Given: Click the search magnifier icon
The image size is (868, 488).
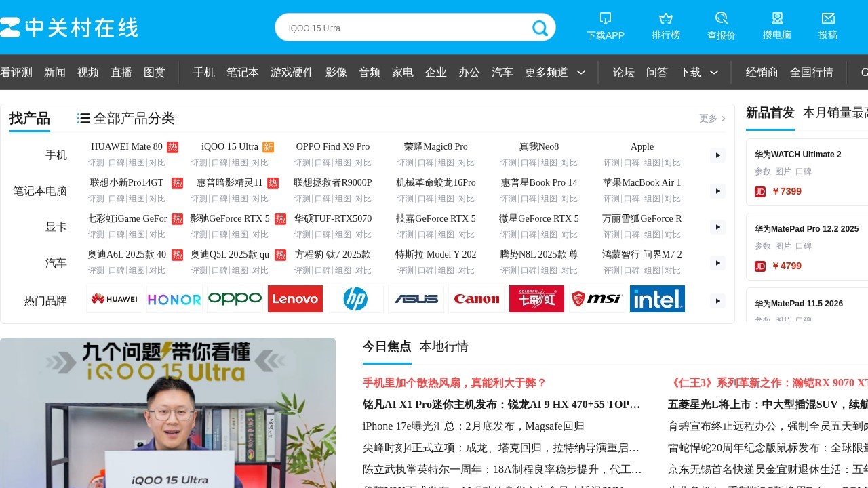Looking at the screenshot, I should (x=540, y=28).
